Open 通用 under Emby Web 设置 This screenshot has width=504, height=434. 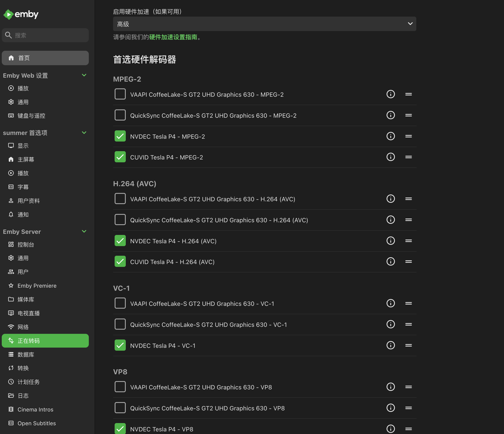pos(45,102)
